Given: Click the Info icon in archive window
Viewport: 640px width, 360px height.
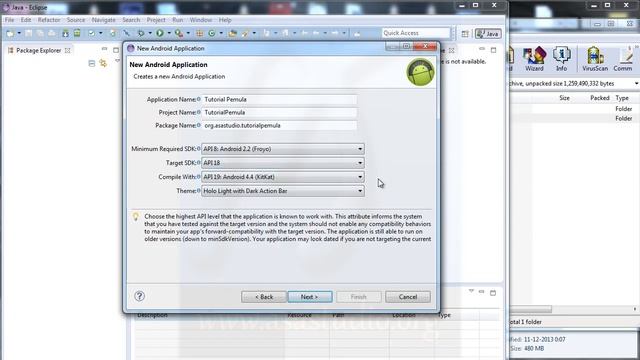Looking at the screenshot, I should coord(562,59).
